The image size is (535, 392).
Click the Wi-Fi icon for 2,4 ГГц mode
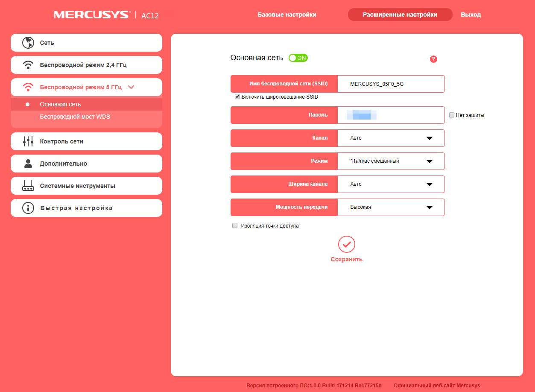[28, 65]
